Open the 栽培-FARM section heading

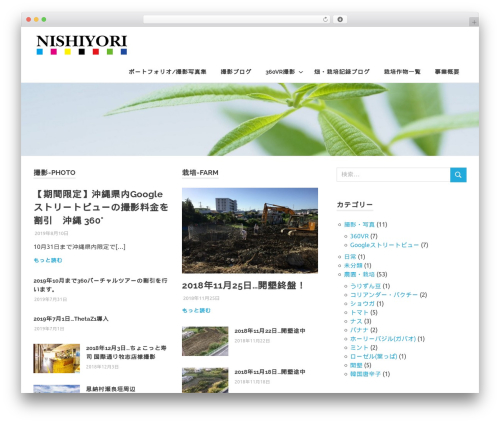pos(200,173)
